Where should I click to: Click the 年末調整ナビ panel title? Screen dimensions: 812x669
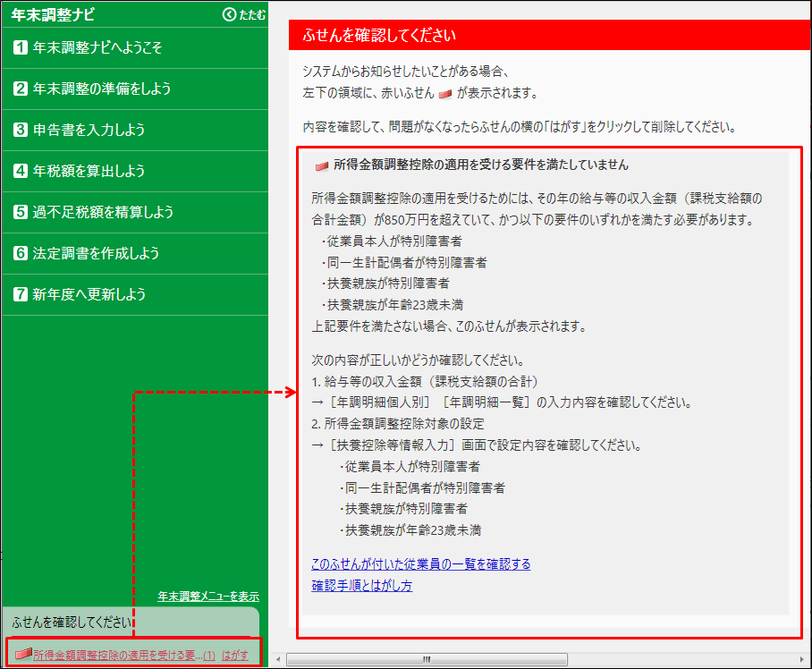click(x=53, y=14)
